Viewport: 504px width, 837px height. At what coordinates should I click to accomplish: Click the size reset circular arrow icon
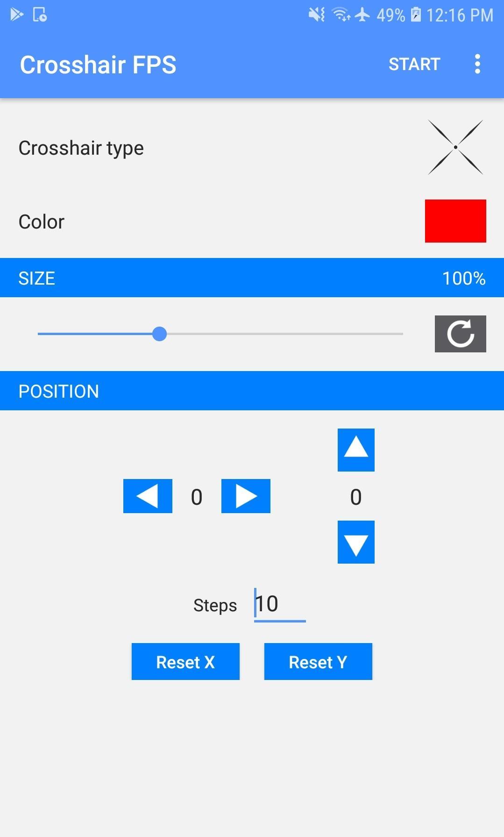pos(460,334)
